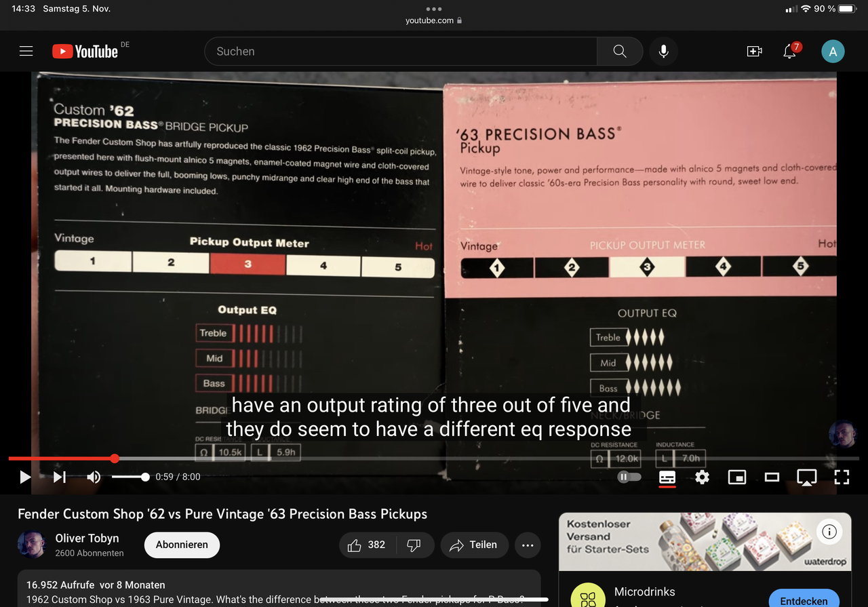Play the video

25,477
